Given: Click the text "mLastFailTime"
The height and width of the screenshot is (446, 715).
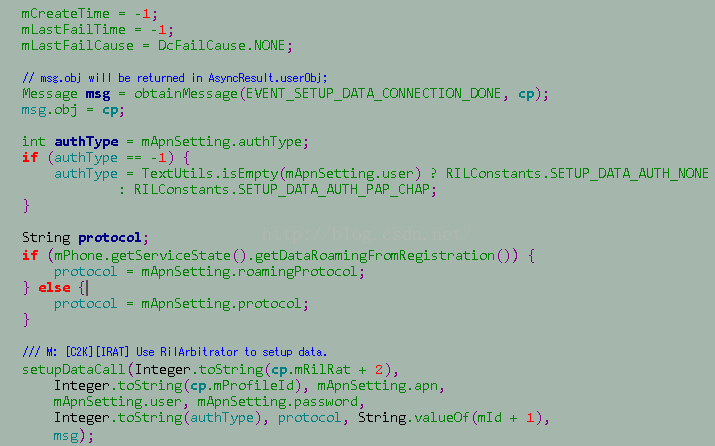Looking at the screenshot, I should [x=73, y=30].
